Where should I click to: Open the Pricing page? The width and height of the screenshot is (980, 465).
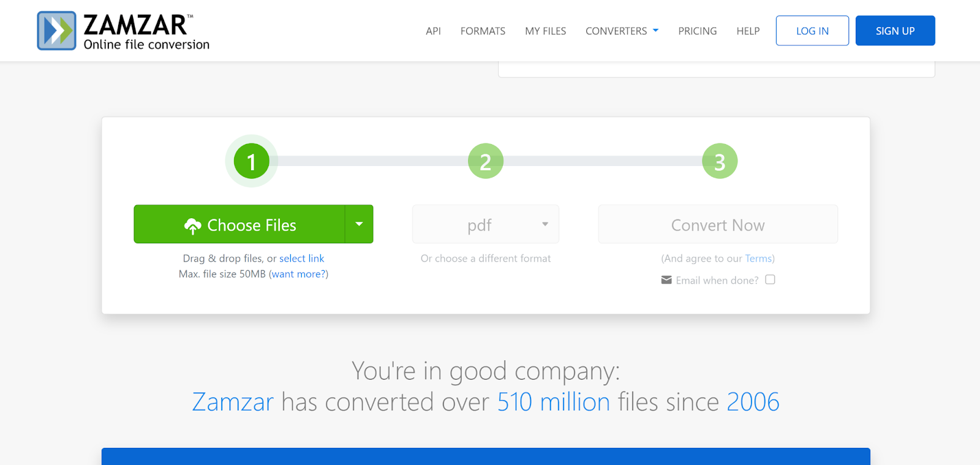[697, 31]
